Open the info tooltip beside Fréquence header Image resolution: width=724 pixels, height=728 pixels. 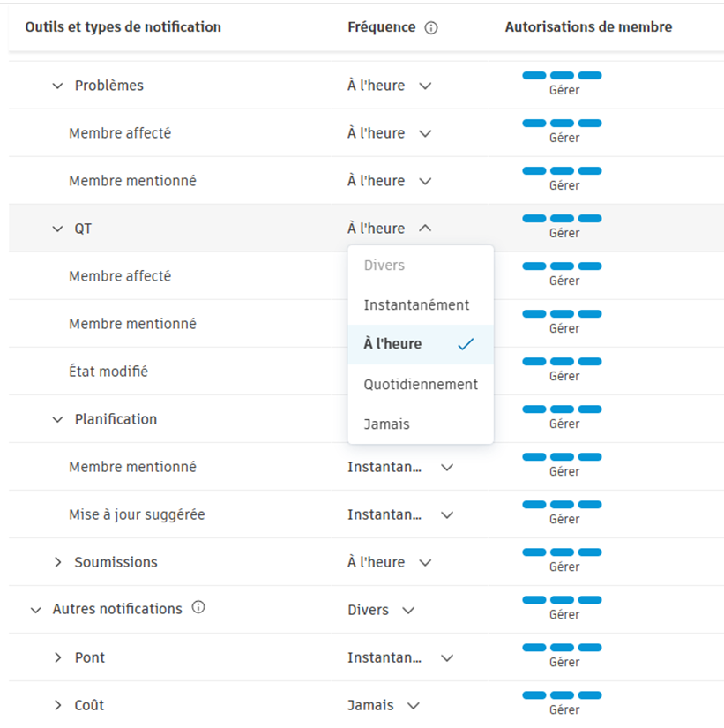[431, 27]
